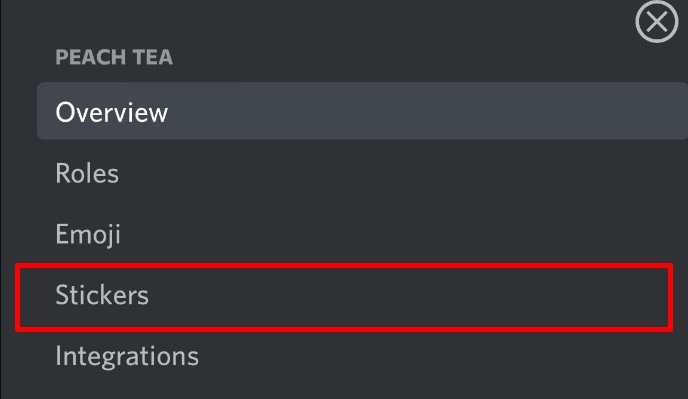Click the circled X button
688x399 pixels.
656,22
